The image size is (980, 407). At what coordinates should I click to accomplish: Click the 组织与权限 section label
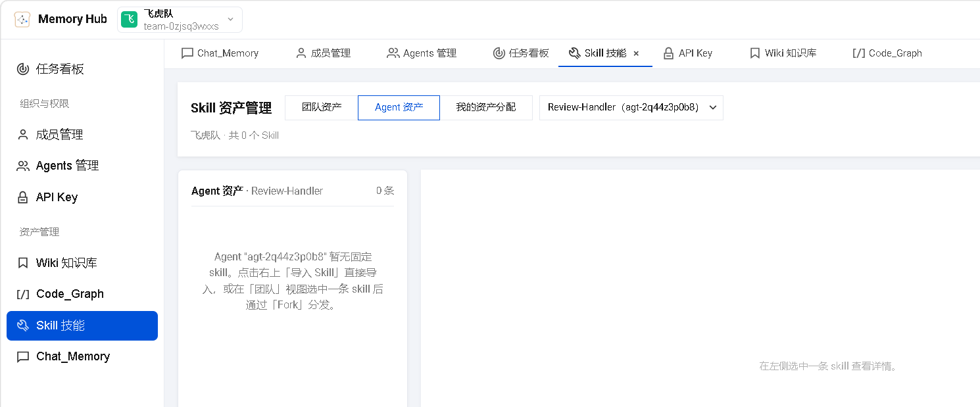pos(45,104)
